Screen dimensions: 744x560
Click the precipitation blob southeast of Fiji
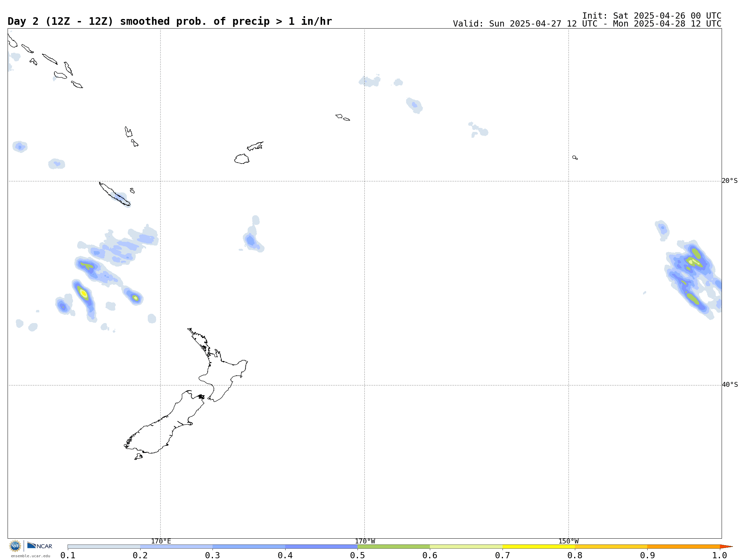click(253, 234)
